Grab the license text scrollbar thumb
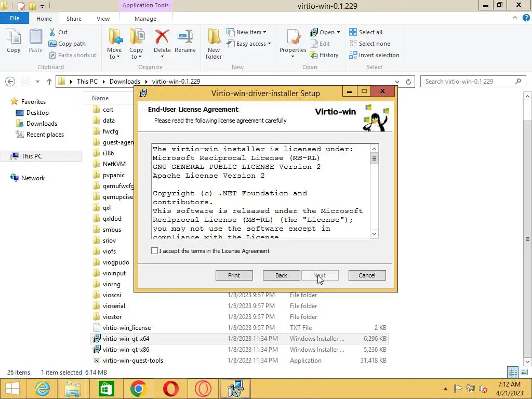Image resolution: width=532 pixels, height=399 pixels. pyautogui.click(x=374, y=158)
